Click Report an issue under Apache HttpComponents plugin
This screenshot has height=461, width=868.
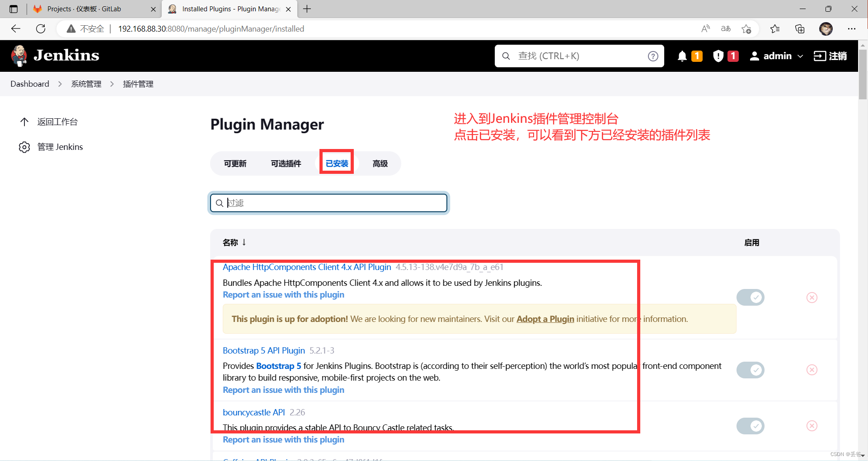click(283, 295)
